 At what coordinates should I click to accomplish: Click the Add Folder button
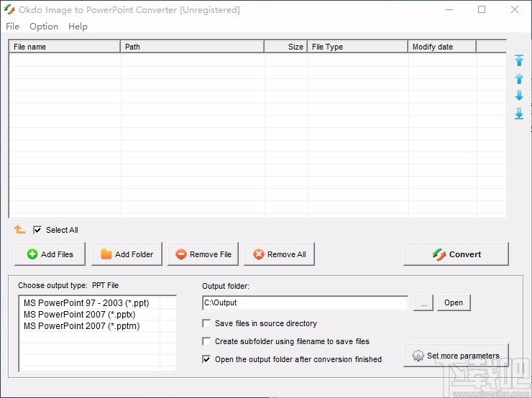(x=127, y=254)
